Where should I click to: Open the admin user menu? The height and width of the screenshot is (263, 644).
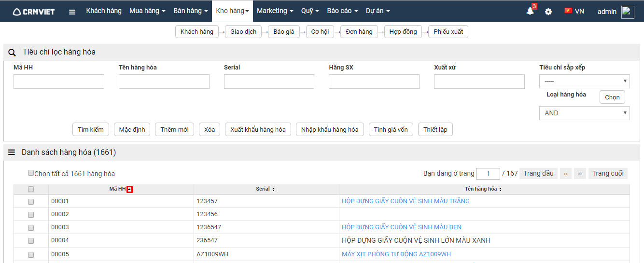607,12
